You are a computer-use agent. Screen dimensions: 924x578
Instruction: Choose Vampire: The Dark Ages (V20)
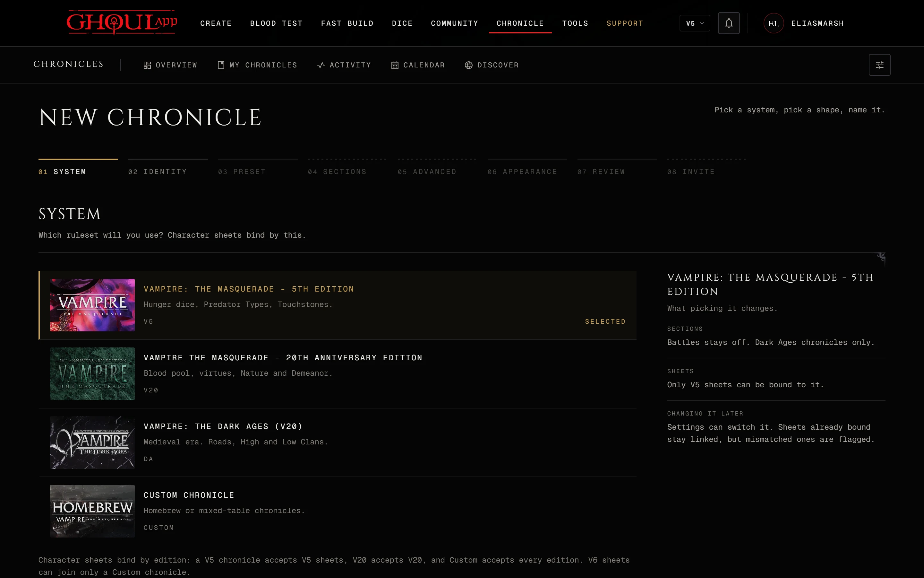[338, 443]
